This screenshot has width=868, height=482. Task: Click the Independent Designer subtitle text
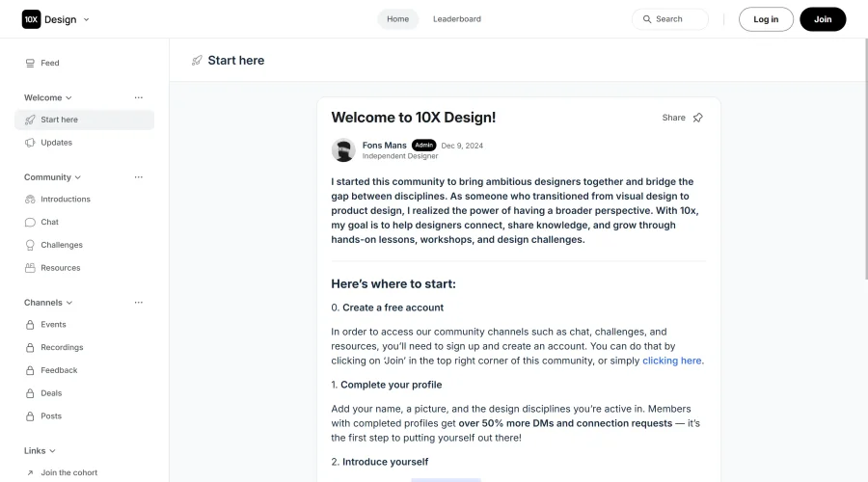(x=399, y=156)
